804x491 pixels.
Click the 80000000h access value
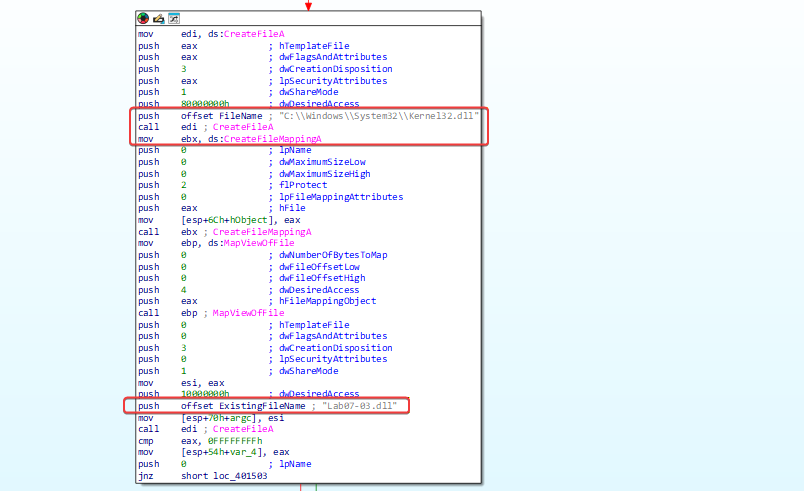[205, 104]
